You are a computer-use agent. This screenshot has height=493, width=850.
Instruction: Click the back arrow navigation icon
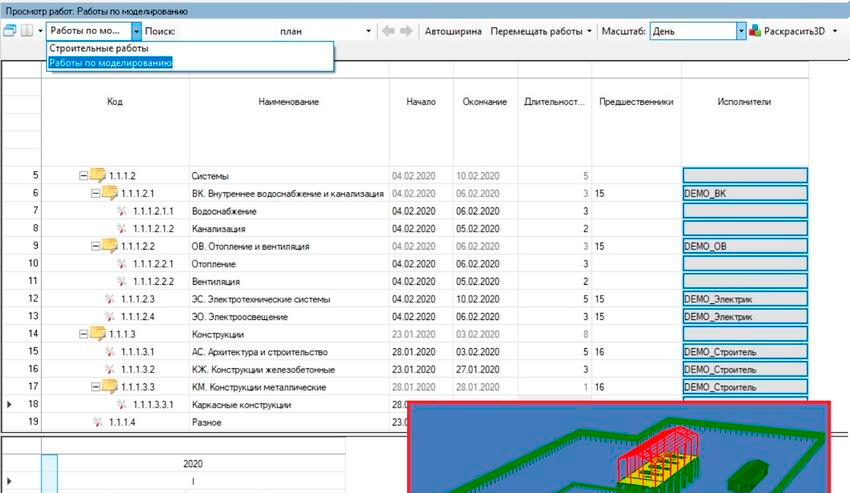click(390, 31)
